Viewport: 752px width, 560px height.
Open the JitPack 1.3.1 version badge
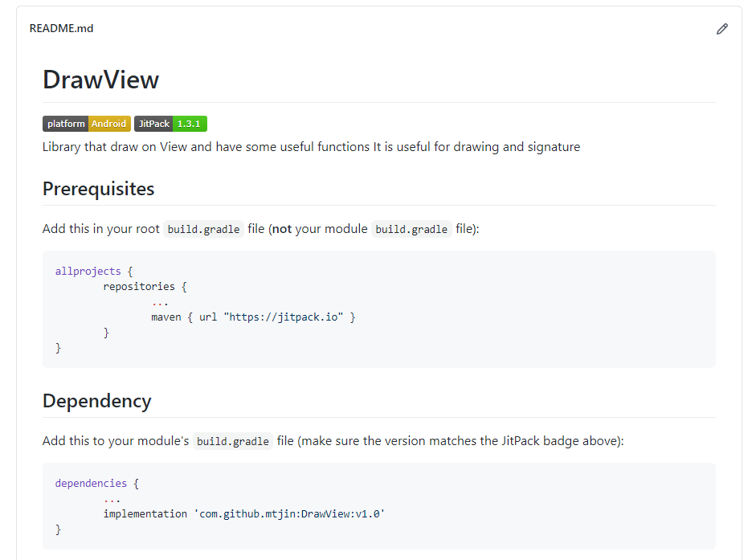click(x=171, y=124)
